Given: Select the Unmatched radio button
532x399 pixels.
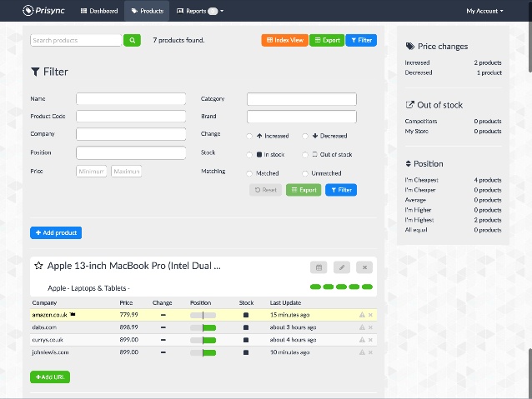Looking at the screenshot, I should (305, 173).
